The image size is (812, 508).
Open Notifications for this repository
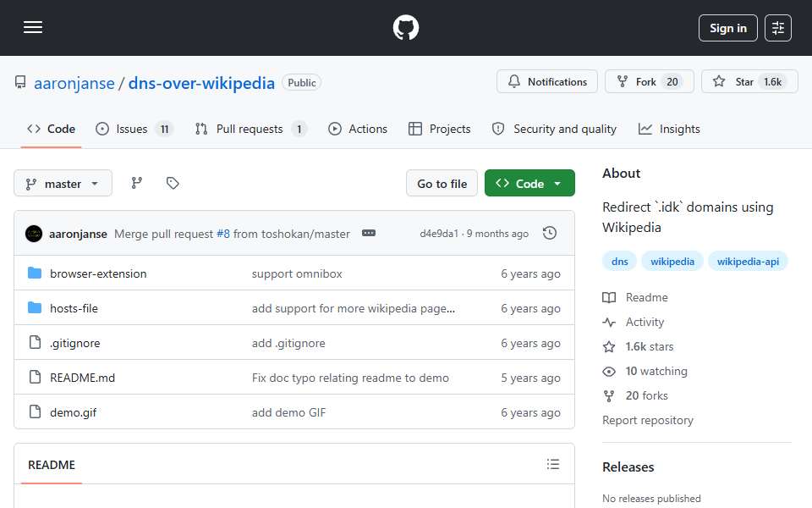coord(547,81)
